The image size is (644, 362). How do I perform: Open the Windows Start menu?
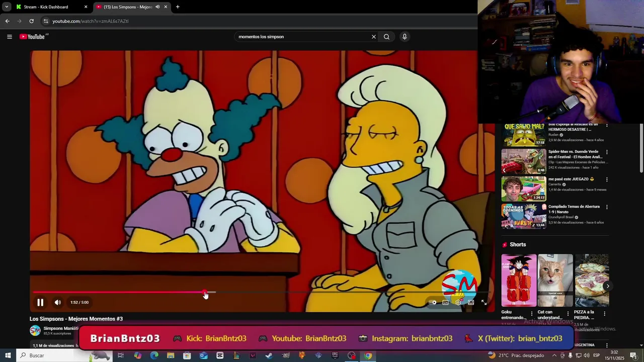pyautogui.click(x=8, y=355)
